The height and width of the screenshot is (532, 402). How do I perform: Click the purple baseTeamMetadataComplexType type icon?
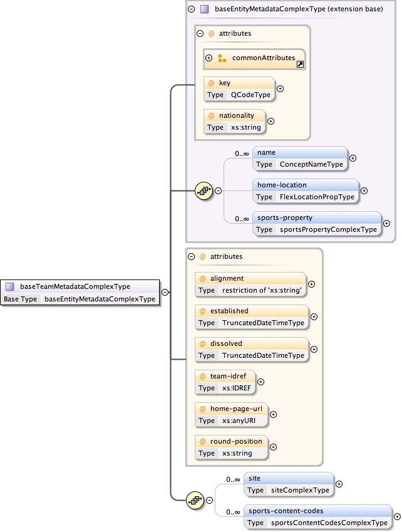click(10, 287)
